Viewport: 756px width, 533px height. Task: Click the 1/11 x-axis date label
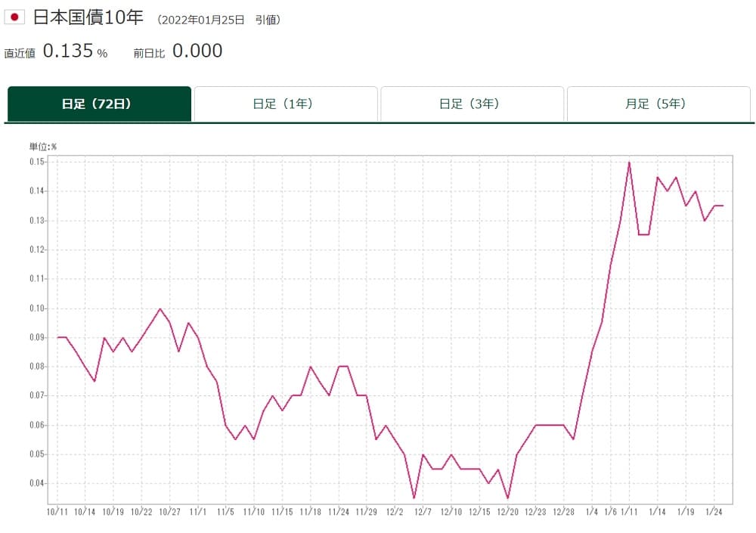[x=629, y=512]
